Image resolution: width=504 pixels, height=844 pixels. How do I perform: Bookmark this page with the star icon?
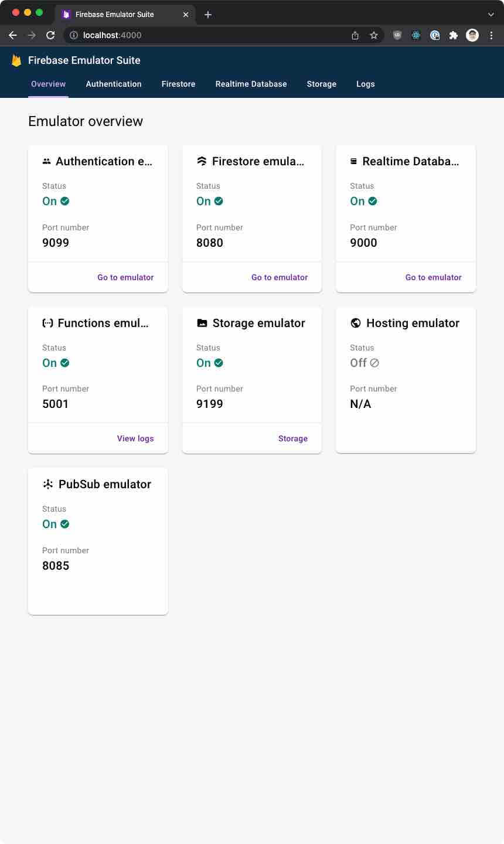click(x=374, y=35)
